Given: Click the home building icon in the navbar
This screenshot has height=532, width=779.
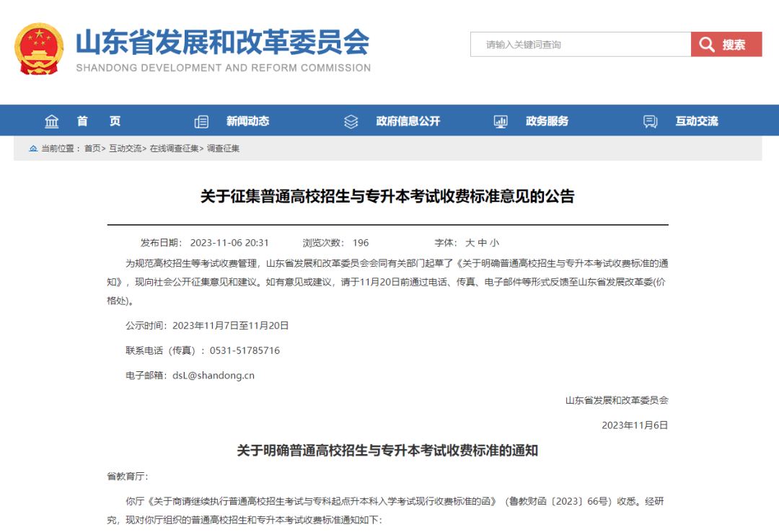Looking at the screenshot, I should tap(52, 121).
